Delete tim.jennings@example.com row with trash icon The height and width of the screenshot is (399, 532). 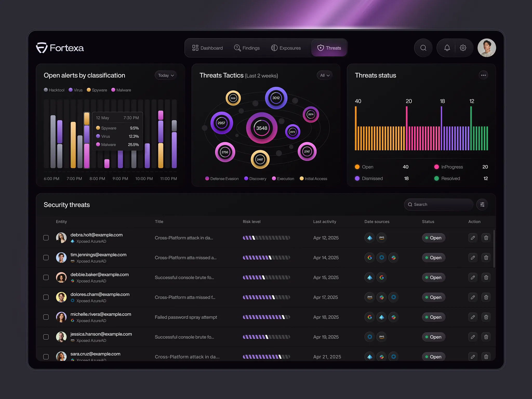[x=486, y=257]
